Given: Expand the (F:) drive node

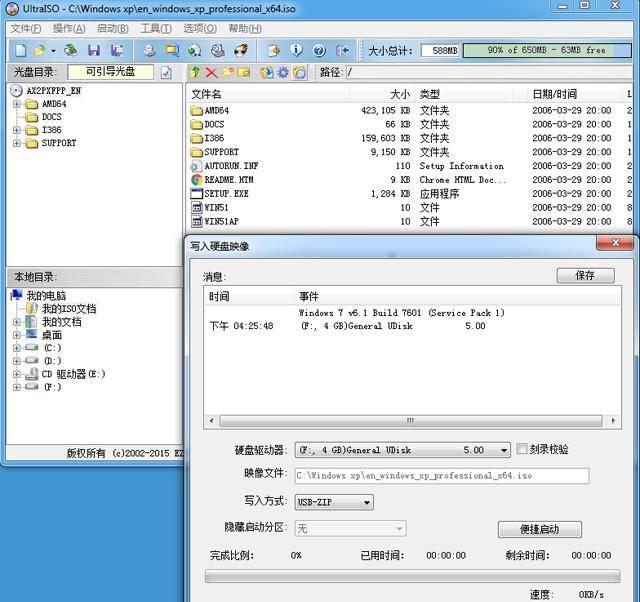Looking at the screenshot, I should 17,387.
